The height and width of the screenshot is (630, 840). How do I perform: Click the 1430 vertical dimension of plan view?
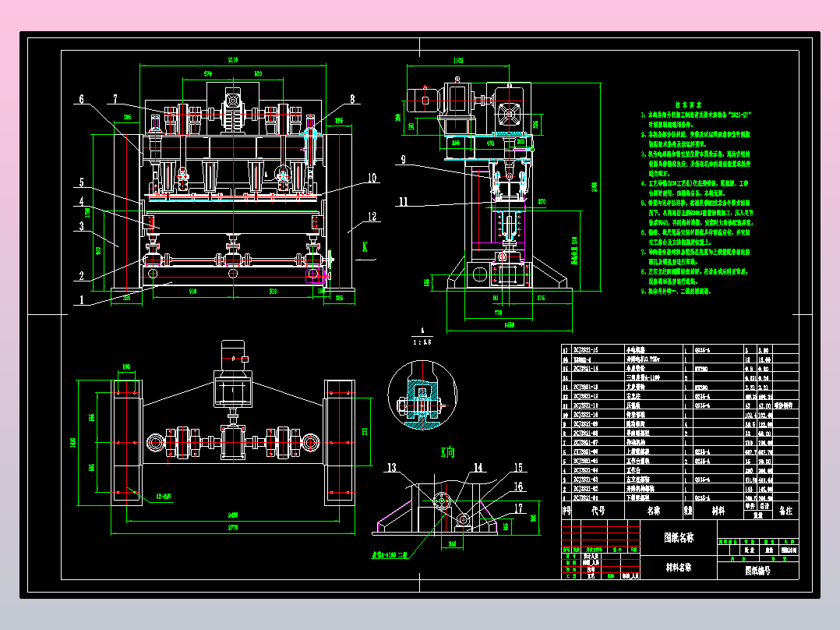pos(73,442)
